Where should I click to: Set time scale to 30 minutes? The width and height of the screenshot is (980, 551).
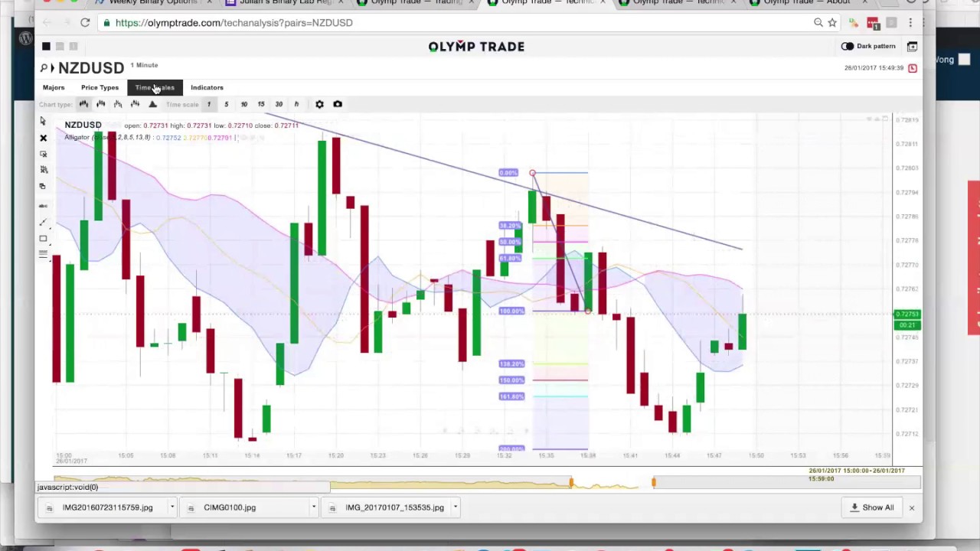(x=279, y=104)
